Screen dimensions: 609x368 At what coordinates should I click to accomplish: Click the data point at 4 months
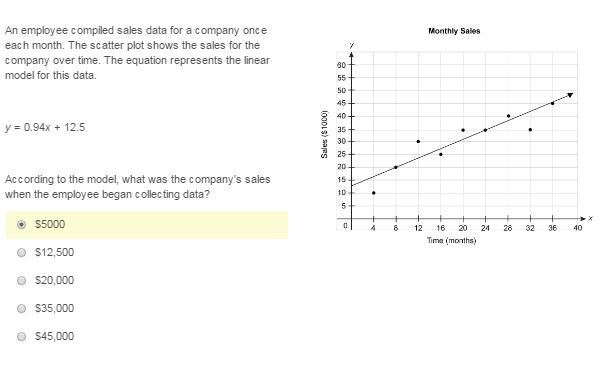tap(374, 193)
